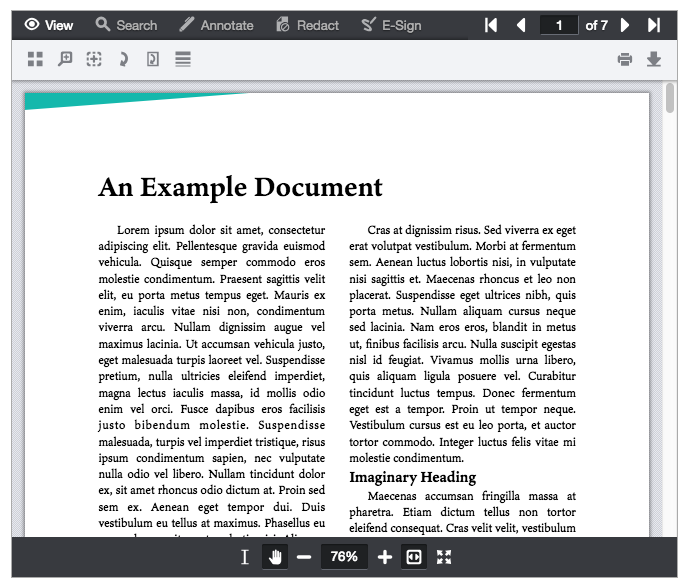Screen dimensions: 688x587
Task: Select the marquee zoom selection tool
Action: [94, 60]
